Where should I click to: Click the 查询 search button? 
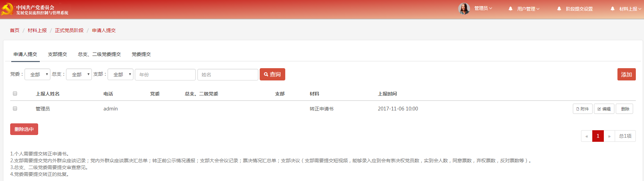pos(272,74)
